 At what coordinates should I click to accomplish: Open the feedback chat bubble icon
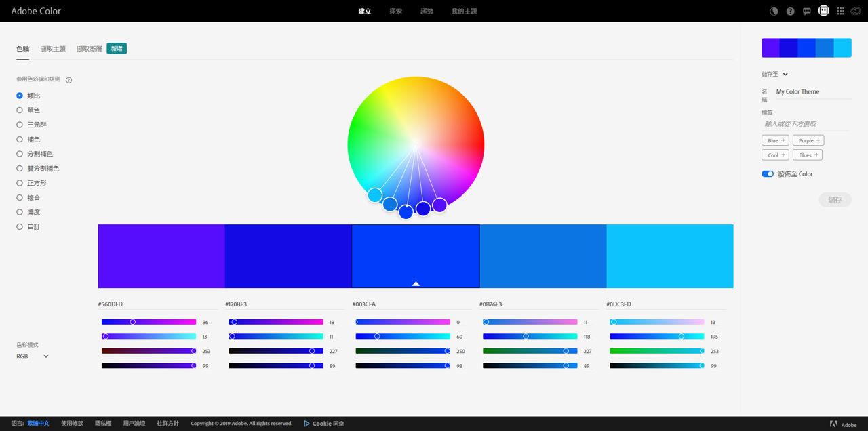806,11
